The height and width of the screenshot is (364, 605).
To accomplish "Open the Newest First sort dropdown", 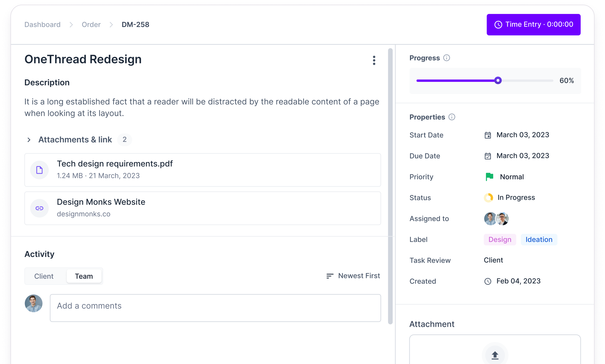I will [x=353, y=276].
